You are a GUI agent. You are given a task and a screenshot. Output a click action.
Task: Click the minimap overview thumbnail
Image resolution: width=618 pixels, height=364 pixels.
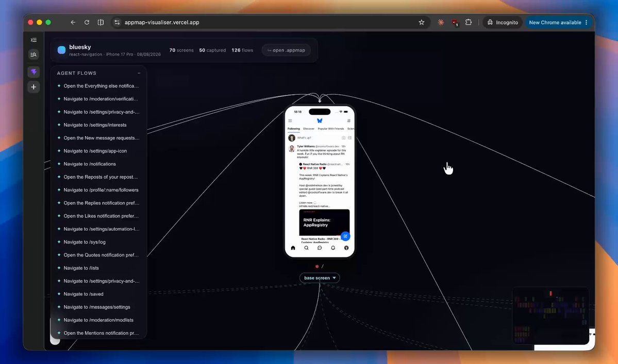pos(550,315)
